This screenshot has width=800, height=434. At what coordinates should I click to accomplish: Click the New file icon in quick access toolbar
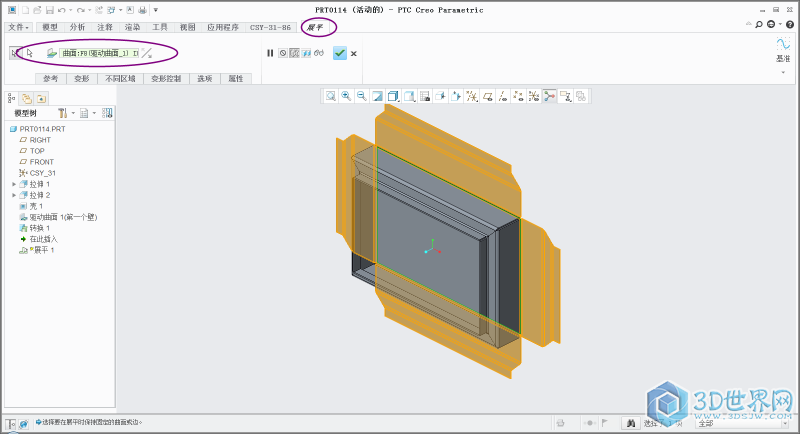point(24,10)
